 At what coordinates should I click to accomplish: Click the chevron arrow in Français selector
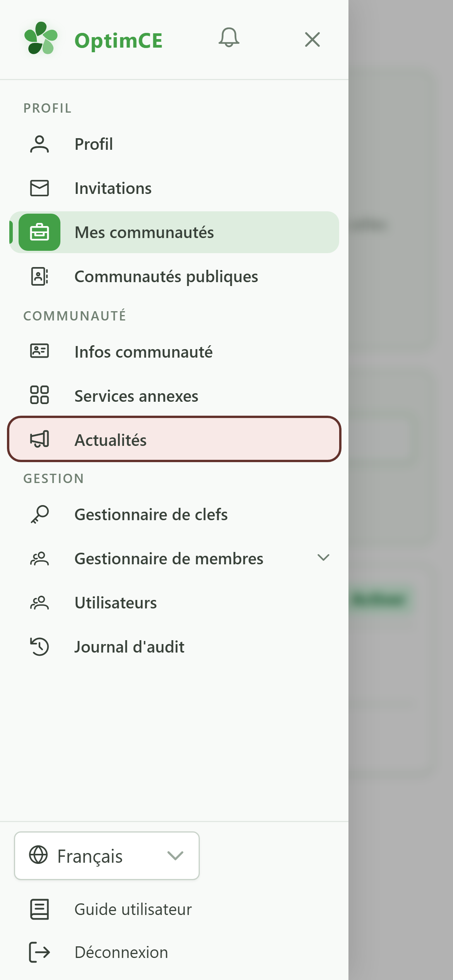(x=175, y=855)
